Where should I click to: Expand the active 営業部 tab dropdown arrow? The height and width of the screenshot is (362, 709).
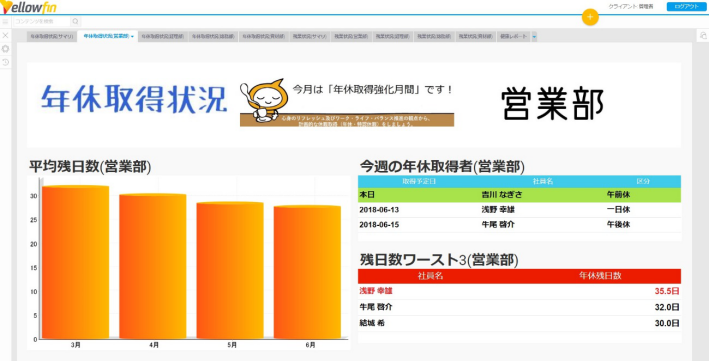point(132,37)
